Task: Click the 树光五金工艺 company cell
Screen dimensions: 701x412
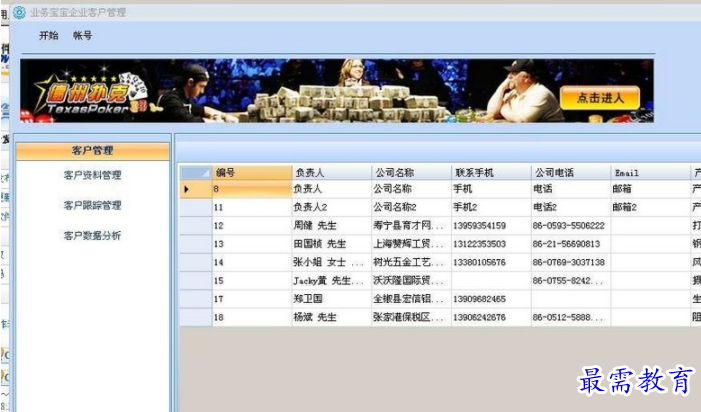Action: point(411,262)
